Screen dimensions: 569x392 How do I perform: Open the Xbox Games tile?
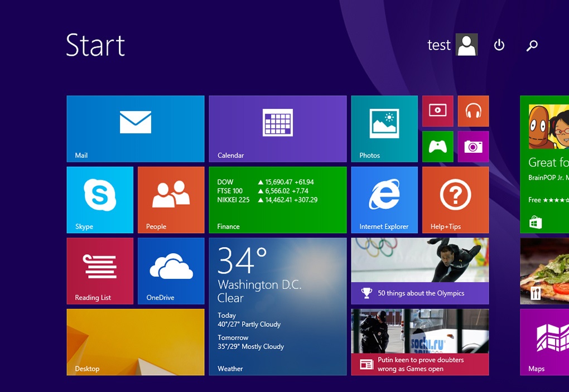pos(438,147)
